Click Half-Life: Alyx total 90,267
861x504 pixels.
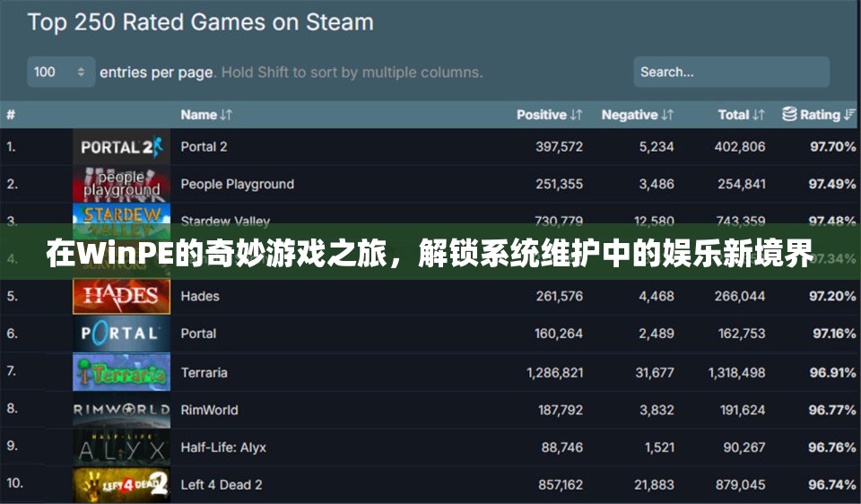(x=744, y=448)
